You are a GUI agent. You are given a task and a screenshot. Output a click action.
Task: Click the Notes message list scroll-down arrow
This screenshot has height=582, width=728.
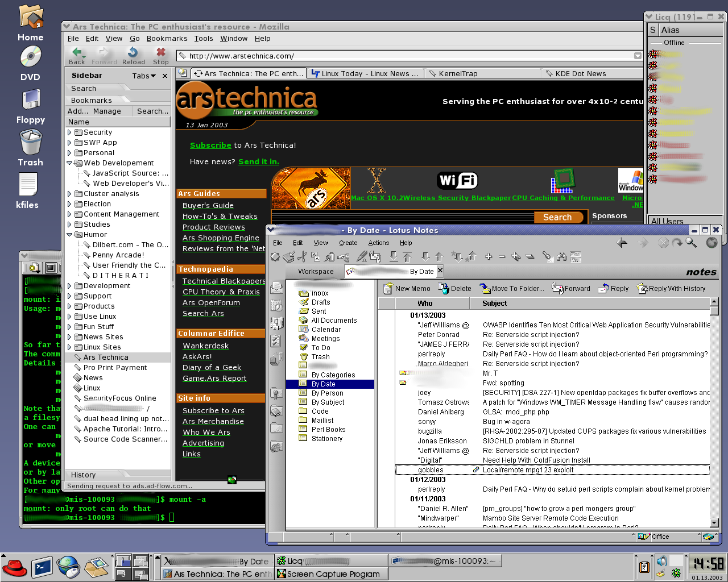click(x=714, y=523)
